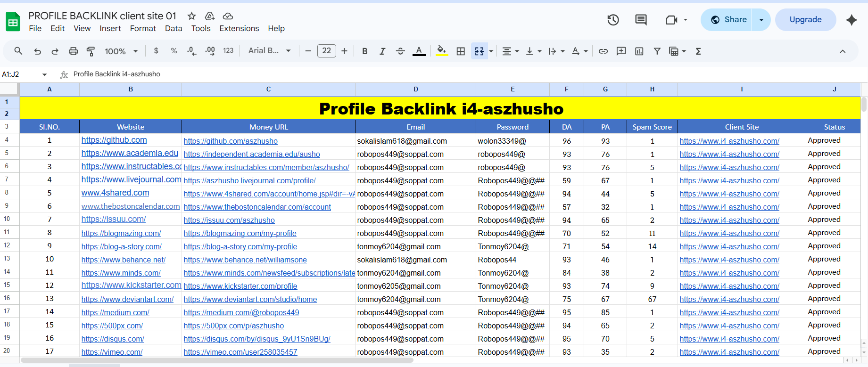Select cell sokalislam618@gmail.com in row 4
The width and height of the screenshot is (868, 367).
(x=415, y=140)
